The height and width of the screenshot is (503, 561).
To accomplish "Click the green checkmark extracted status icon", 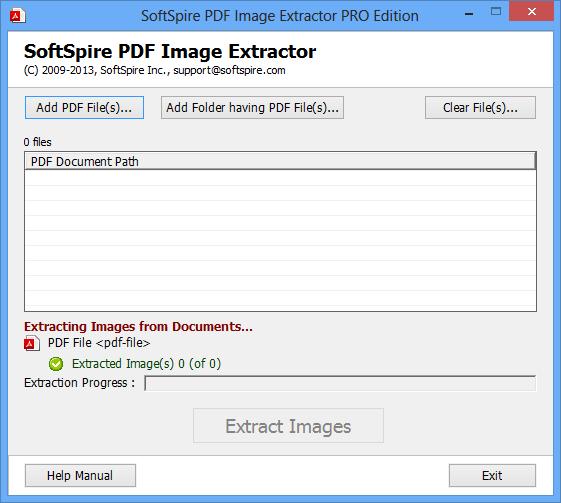I will pyautogui.click(x=56, y=364).
